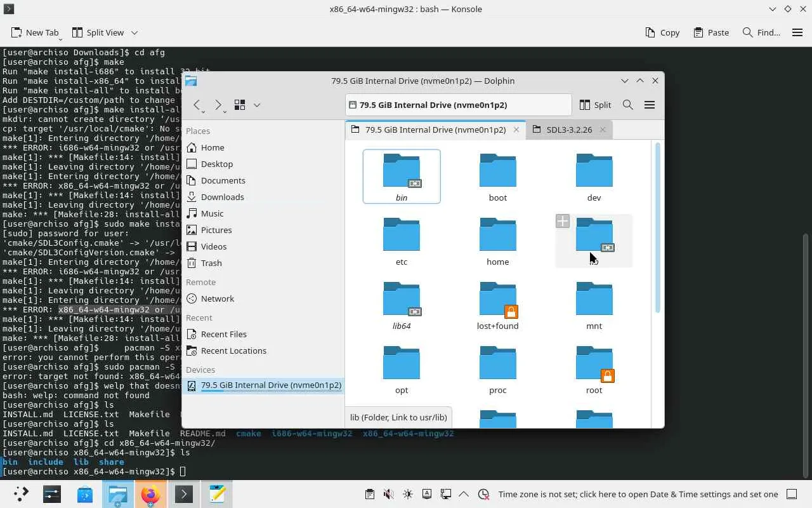Viewport: 812px width, 508px height.
Task: Switch Dolphin to icons view mode
Action: coord(240,105)
